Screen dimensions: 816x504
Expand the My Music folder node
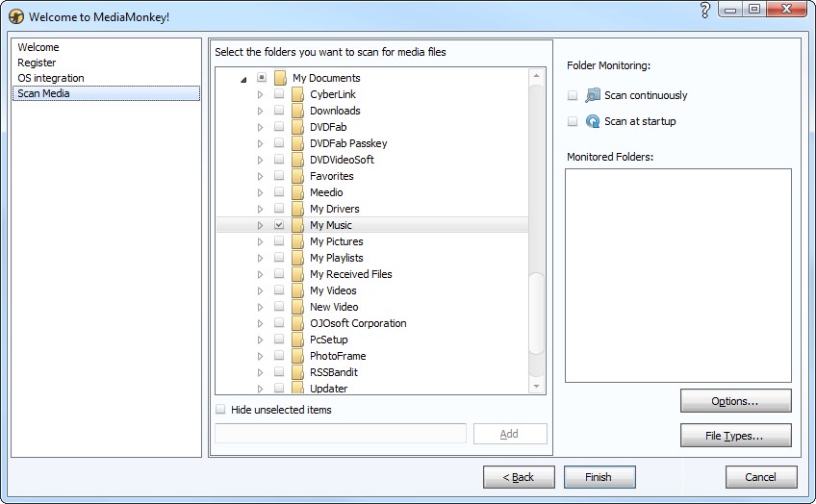(x=260, y=225)
